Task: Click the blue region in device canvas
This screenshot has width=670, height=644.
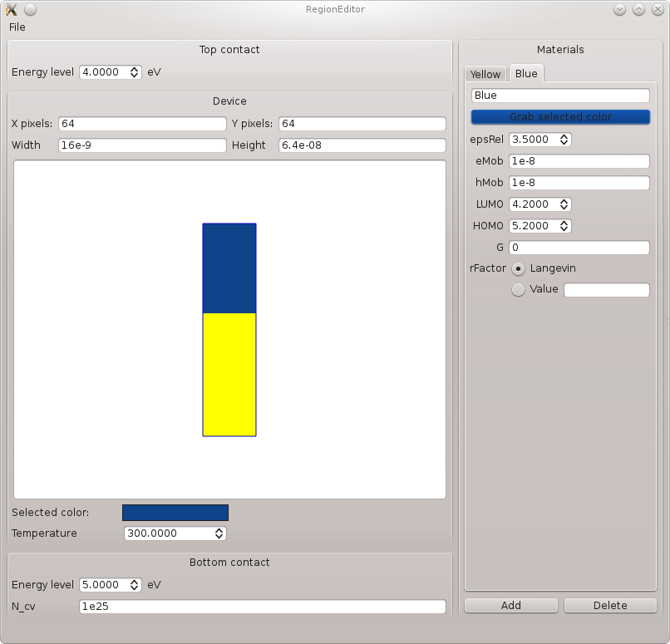Action: [x=229, y=268]
